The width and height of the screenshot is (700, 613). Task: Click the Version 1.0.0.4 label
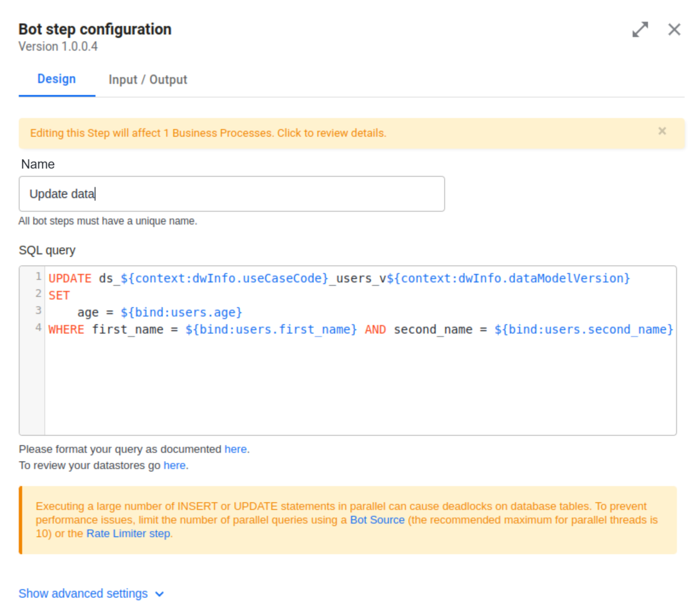point(58,46)
